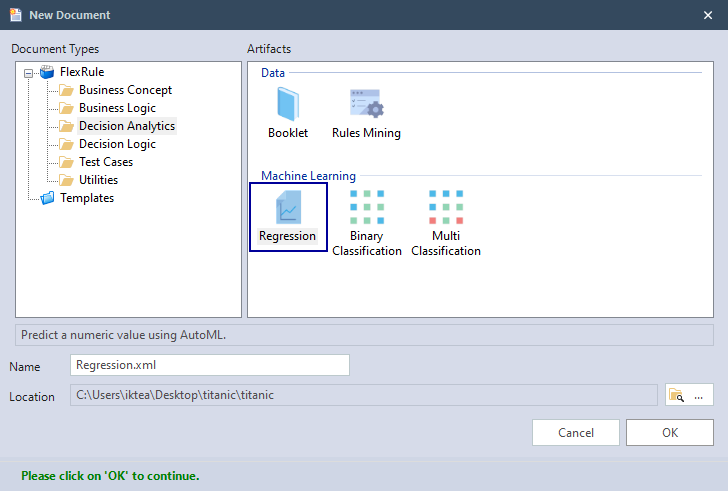Viewport: 728px width, 491px height.
Task: Select Decision Logic tree item
Action: [x=117, y=144]
